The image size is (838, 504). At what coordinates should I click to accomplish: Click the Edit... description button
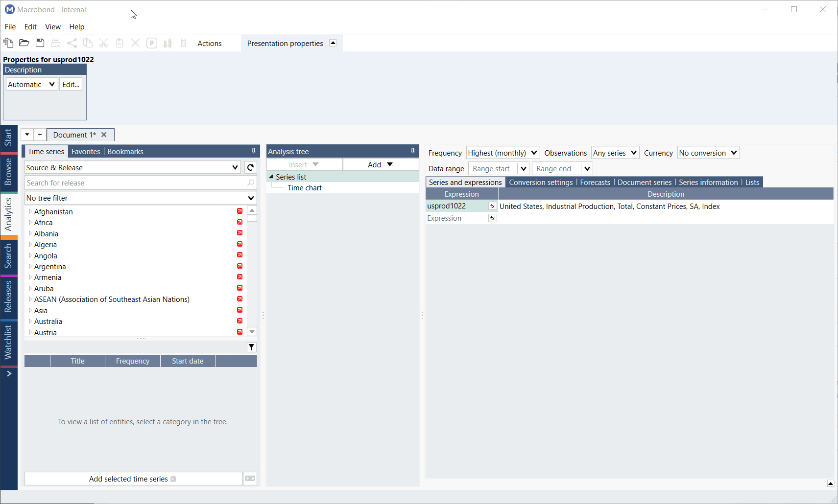(x=71, y=84)
